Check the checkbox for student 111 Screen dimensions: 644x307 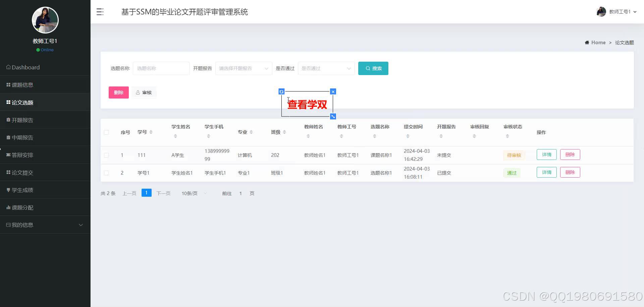[107, 155]
